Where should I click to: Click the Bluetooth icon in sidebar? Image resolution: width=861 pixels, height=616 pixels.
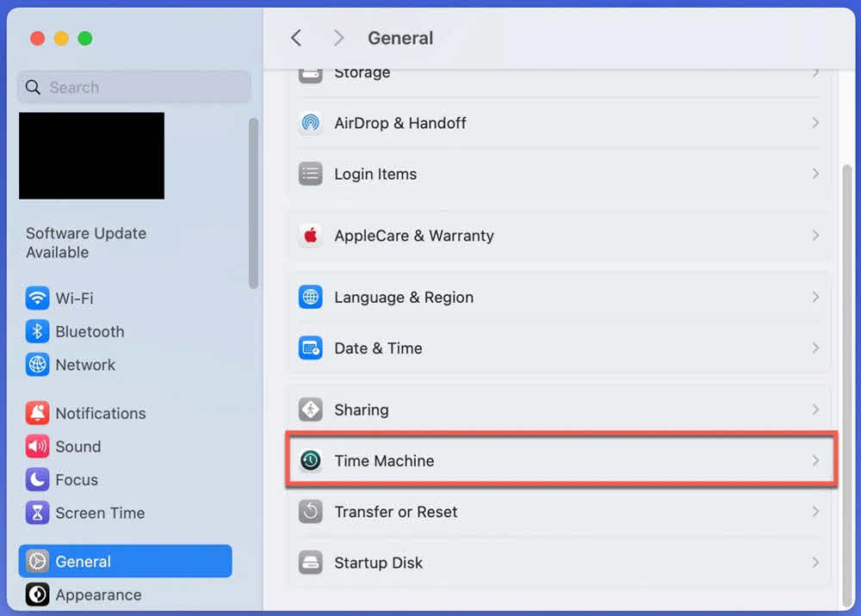[37, 331]
